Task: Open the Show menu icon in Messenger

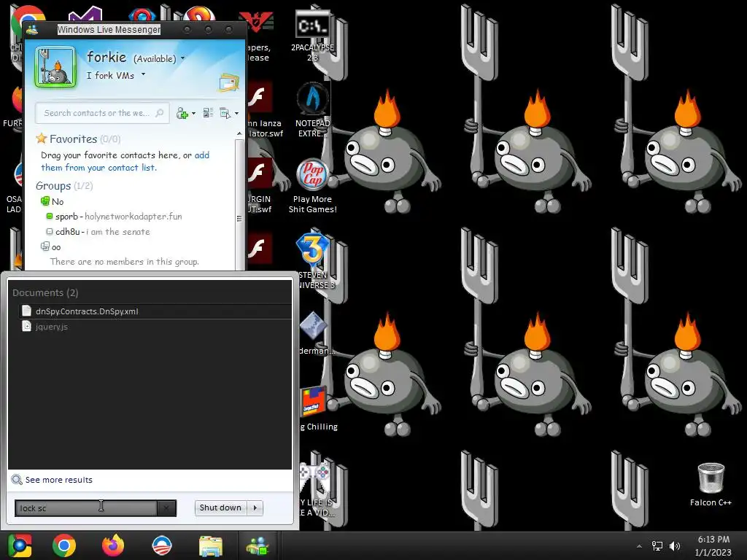Action: coord(225,113)
